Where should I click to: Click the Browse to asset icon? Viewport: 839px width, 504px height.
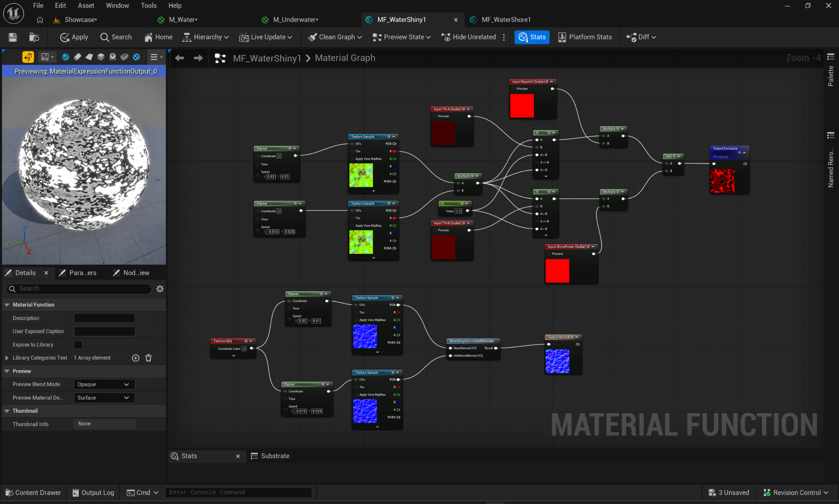pyautogui.click(x=34, y=37)
